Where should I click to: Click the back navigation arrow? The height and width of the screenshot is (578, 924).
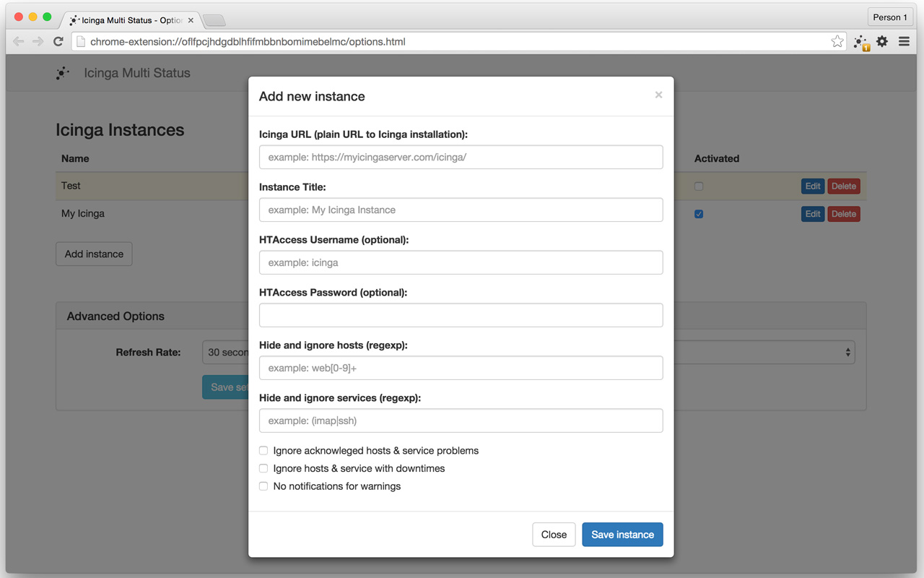(19, 41)
